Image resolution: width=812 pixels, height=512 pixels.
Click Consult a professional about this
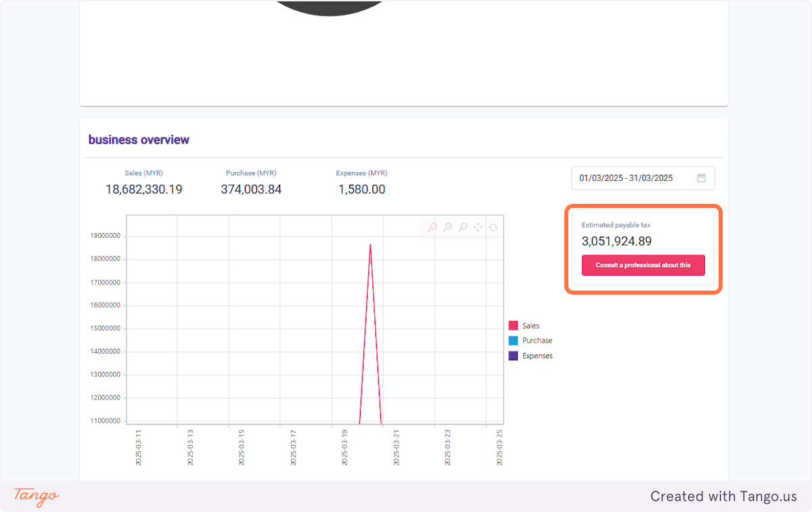(643, 265)
